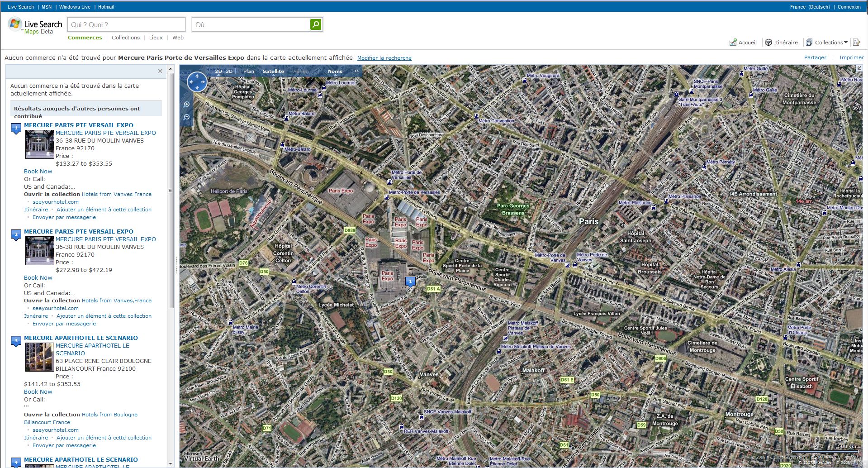Open Hotels from Vanves France collection link
Screen dimensions: 868x468
(x=117, y=194)
